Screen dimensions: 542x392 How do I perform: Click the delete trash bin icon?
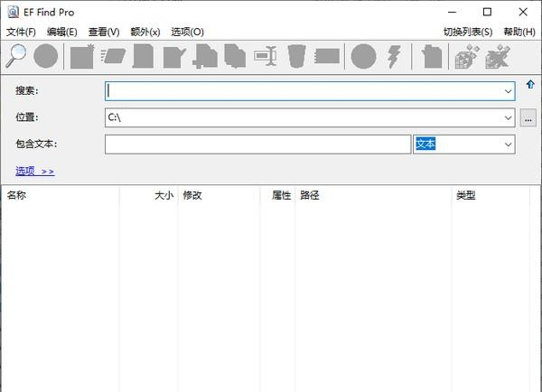coord(296,56)
